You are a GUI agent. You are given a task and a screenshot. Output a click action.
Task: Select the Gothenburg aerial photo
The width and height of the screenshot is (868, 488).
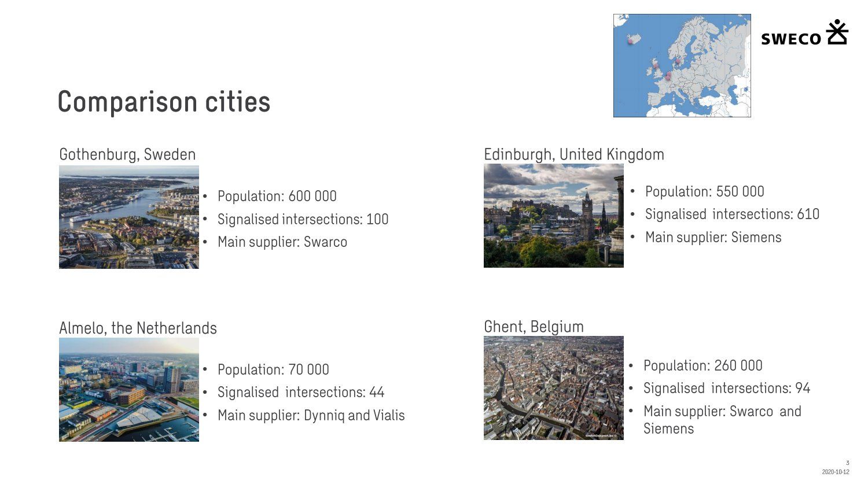129,217
